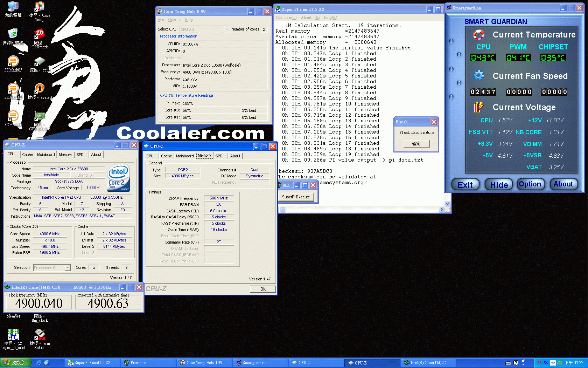Viewport: 588px width, 368px height.
Task: Confirm the PI calculation done dialog
Action: tap(416, 144)
